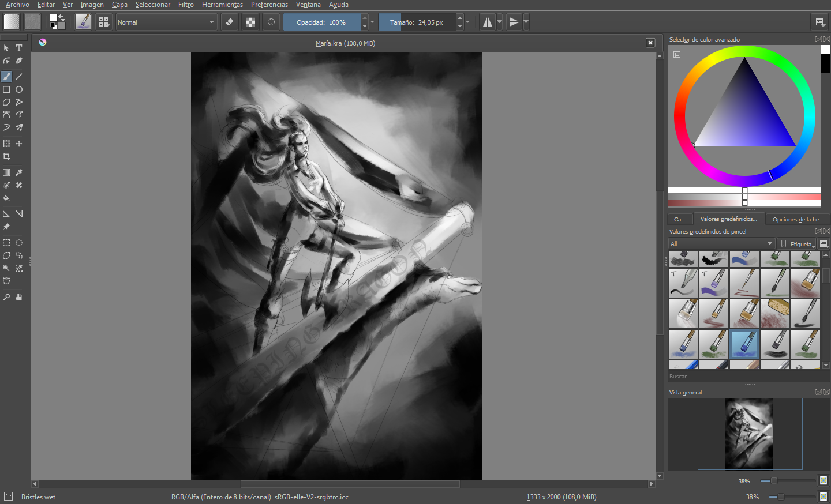Select the Ellipse shape tool
The image size is (831, 504).
coord(19,89)
